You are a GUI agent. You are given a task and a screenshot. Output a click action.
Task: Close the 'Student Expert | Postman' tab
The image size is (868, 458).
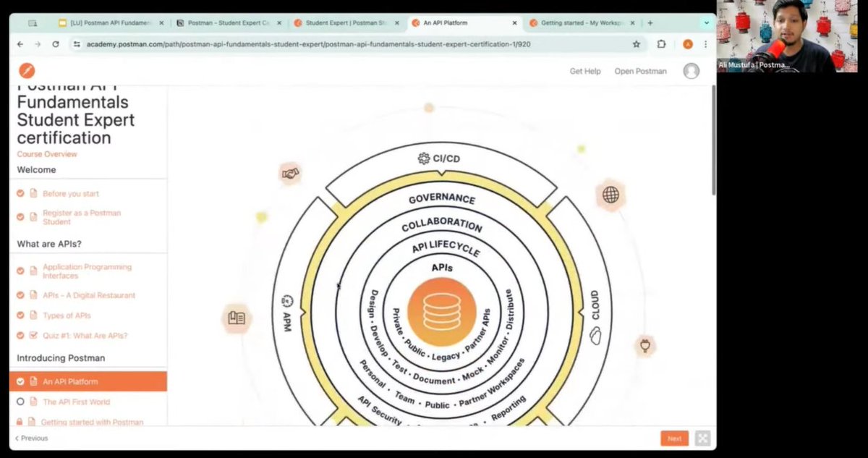pos(396,23)
